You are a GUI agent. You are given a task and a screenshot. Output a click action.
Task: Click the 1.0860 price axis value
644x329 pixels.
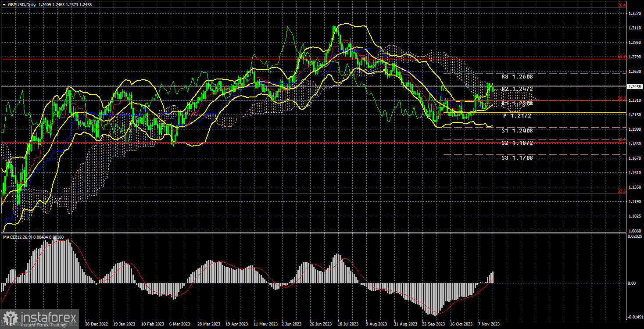[x=635, y=230]
